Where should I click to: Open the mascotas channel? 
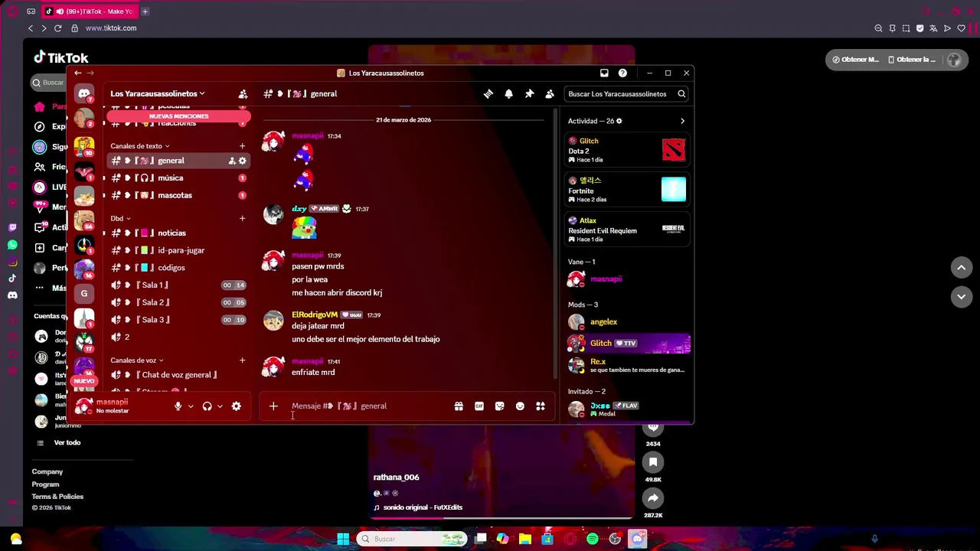click(178, 195)
